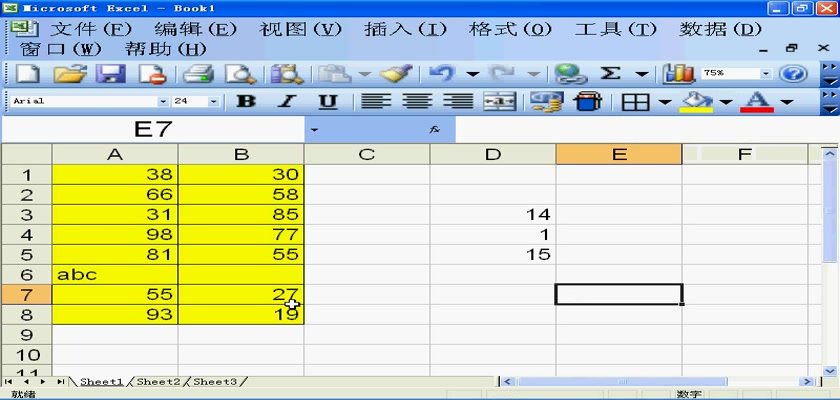Click the Print printer icon
The height and width of the screenshot is (400, 840).
[x=199, y=74]
